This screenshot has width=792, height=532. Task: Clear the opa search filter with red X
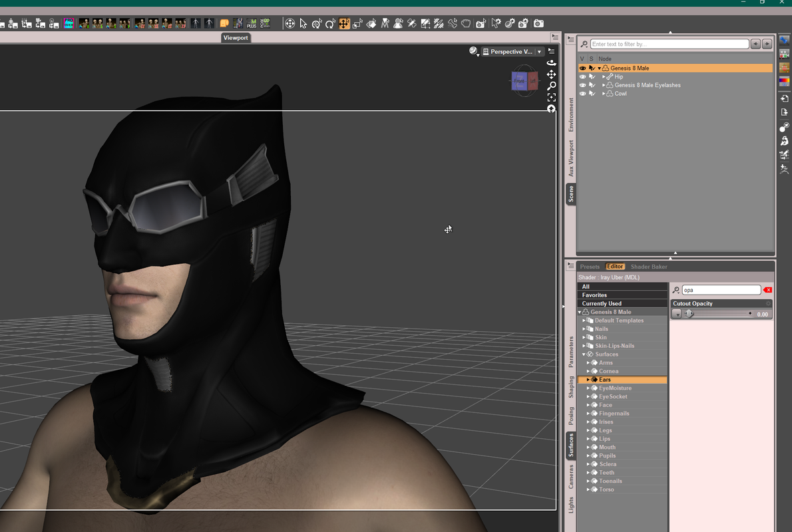768,290
